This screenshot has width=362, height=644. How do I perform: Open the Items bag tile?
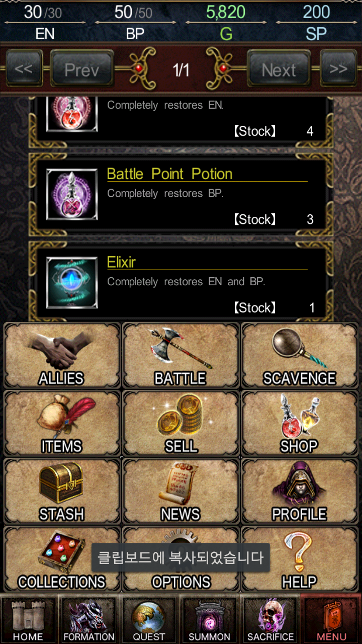(x=62, y=424)
